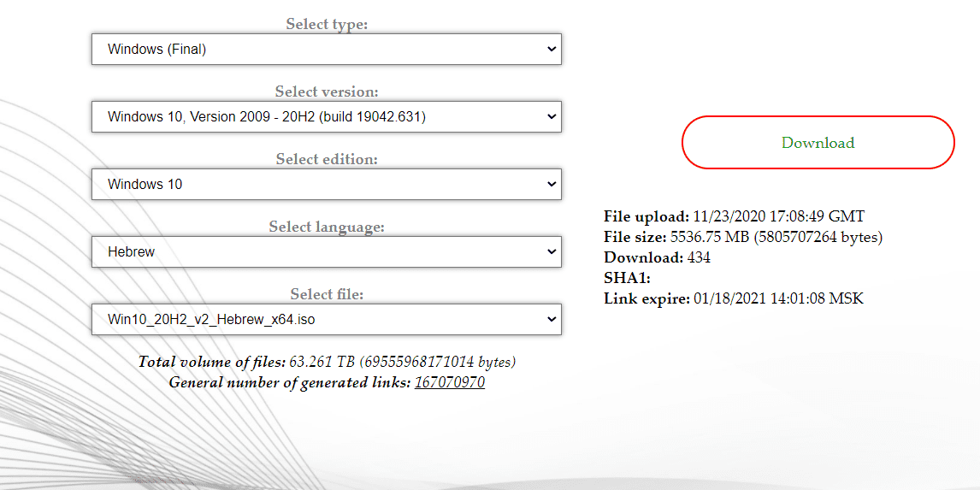Click the General number of generated links label
980x490 pixels.
click(290, 382)
